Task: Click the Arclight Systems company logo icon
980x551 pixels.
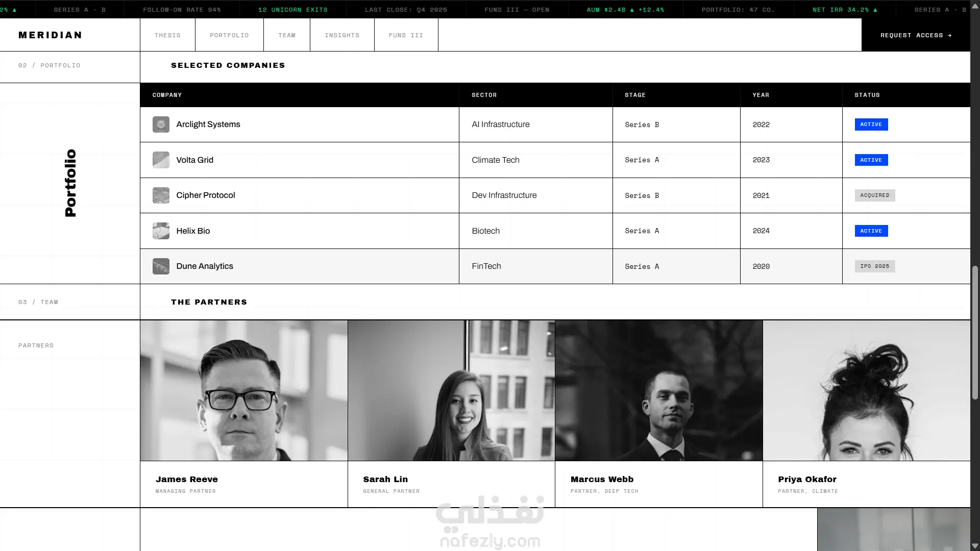Action: [x=161, y=124]
